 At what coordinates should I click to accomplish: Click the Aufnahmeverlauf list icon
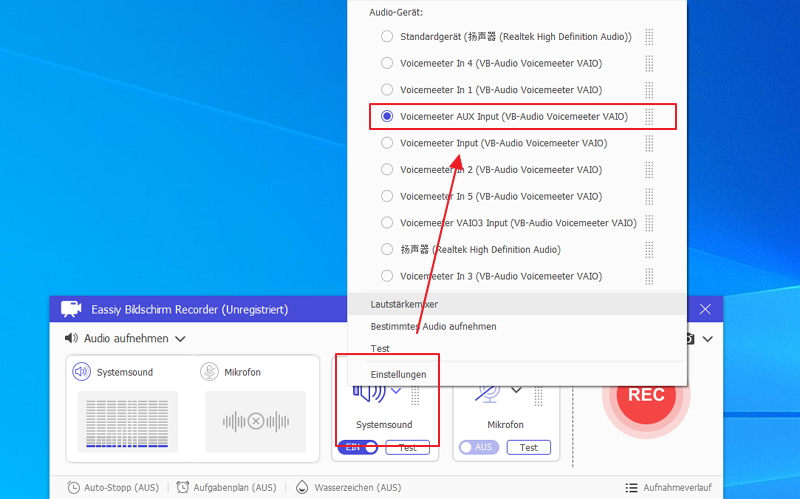632,488
